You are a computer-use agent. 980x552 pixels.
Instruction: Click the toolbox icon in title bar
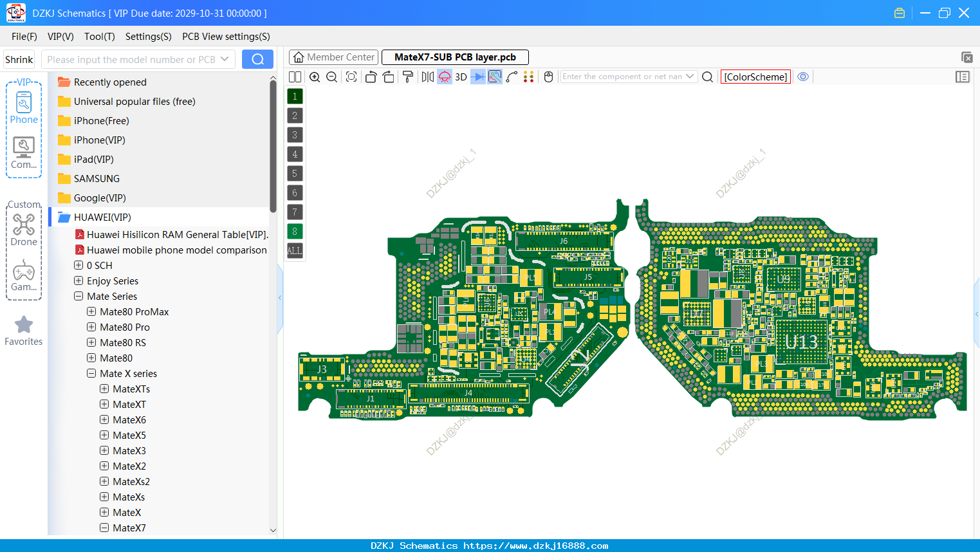coord(900,13)
